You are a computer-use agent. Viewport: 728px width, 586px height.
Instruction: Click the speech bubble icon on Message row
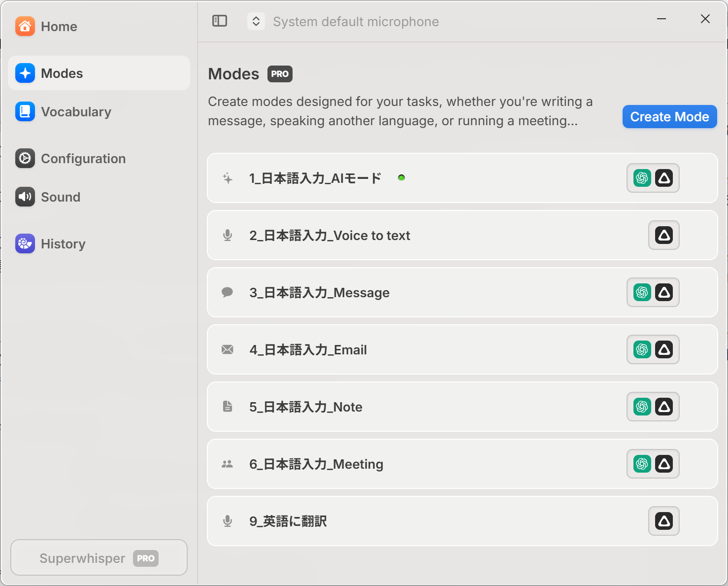[228, 292]
